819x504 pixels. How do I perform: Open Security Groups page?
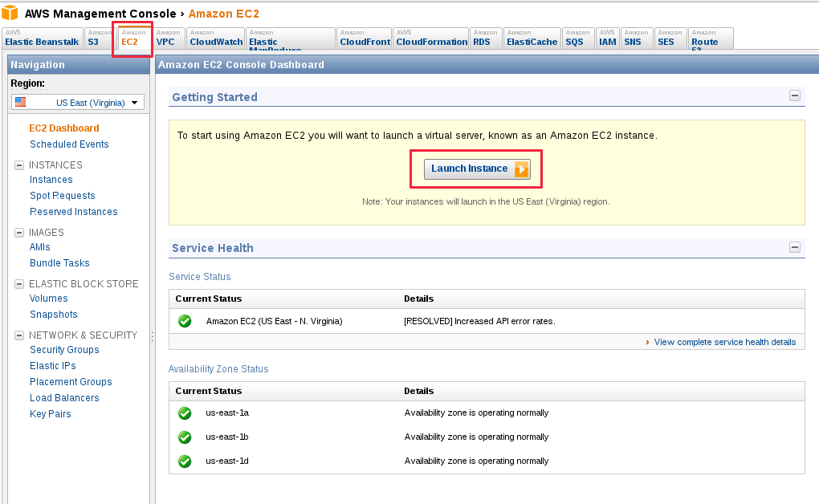click(x=64, y=350)
